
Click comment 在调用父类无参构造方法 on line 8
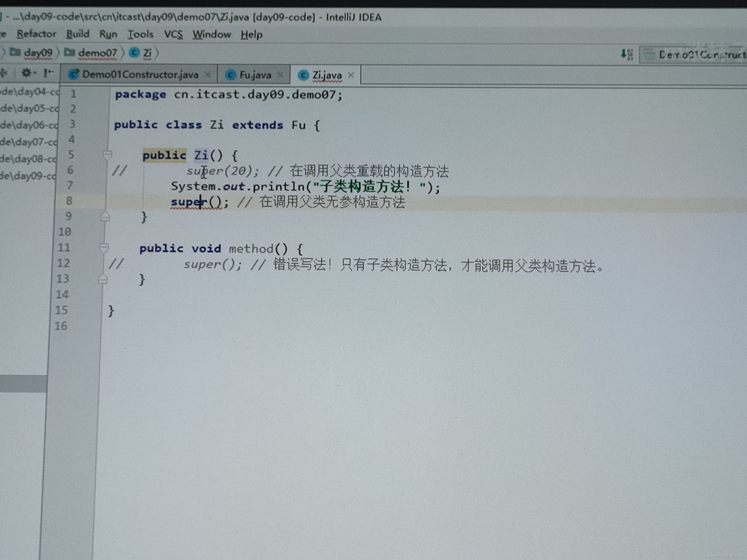[332, 202]
